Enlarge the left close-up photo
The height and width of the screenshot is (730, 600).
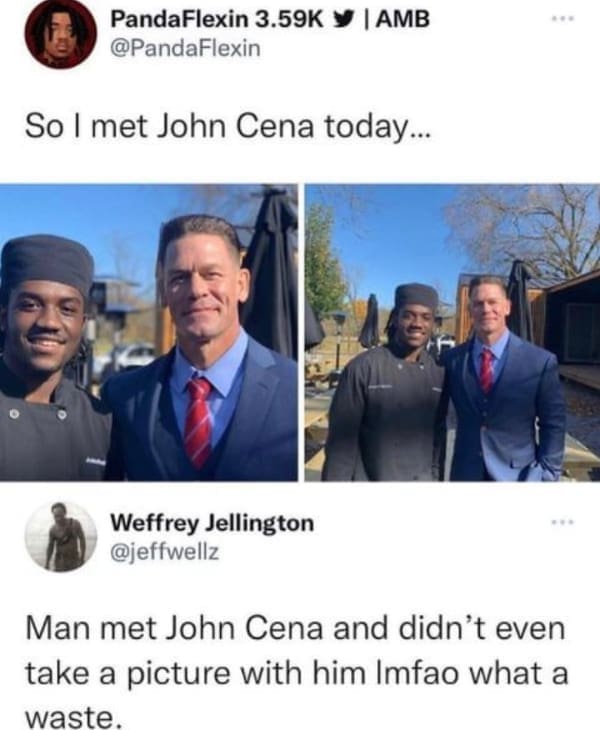[149, 332]
